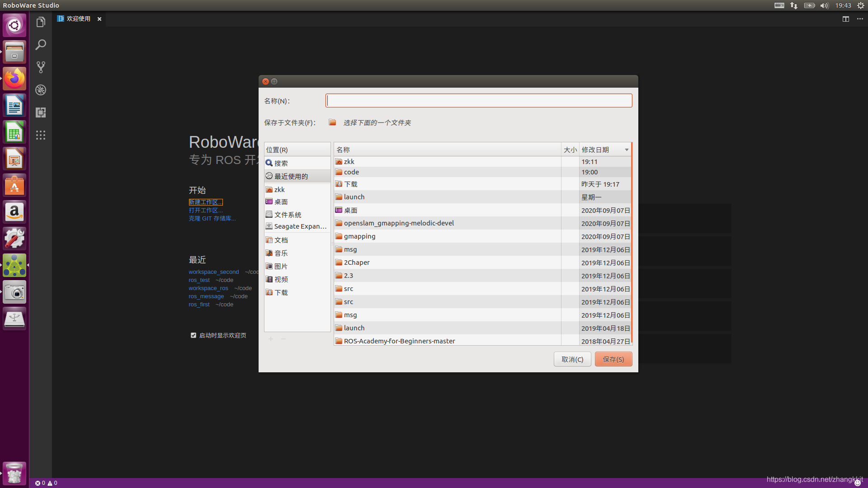868x488 pixels.
Task: Click the file list vertical scrollbar
Action: click(x=631, y=244)
